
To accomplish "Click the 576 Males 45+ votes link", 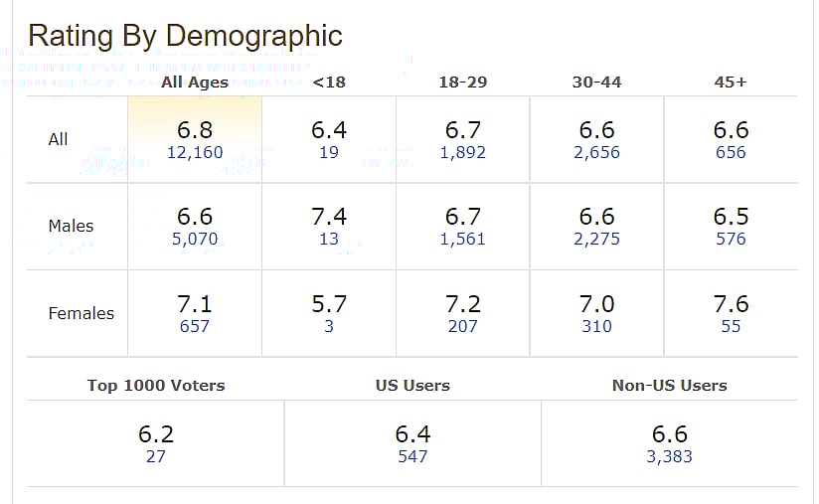I will pos(731,240).
